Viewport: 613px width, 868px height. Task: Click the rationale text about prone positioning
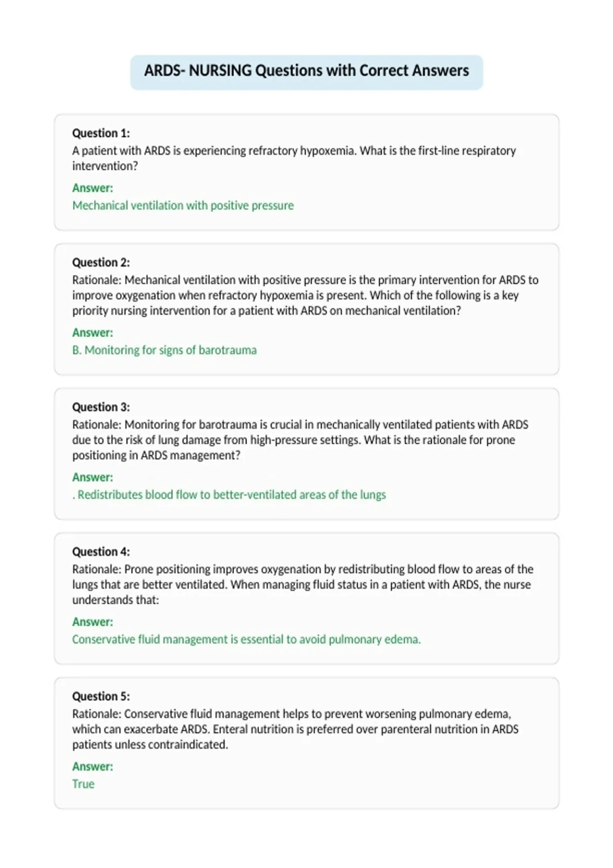click(x=302, y=585)
